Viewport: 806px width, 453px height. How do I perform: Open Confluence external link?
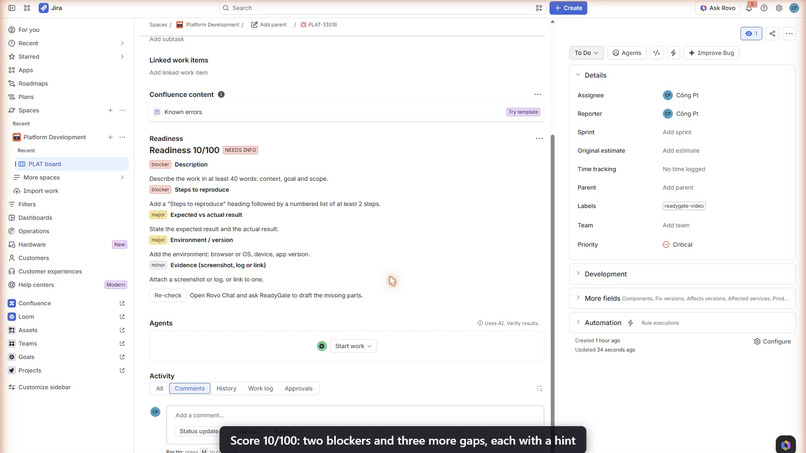coord(122,303)
